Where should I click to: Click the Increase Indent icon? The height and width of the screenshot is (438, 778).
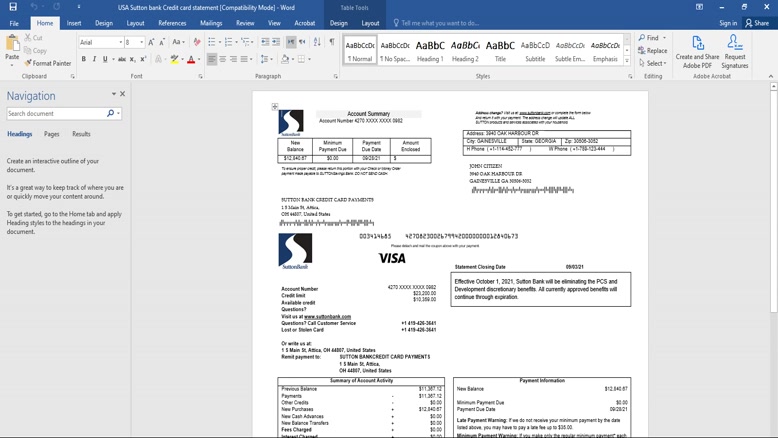tap(277, 42)
